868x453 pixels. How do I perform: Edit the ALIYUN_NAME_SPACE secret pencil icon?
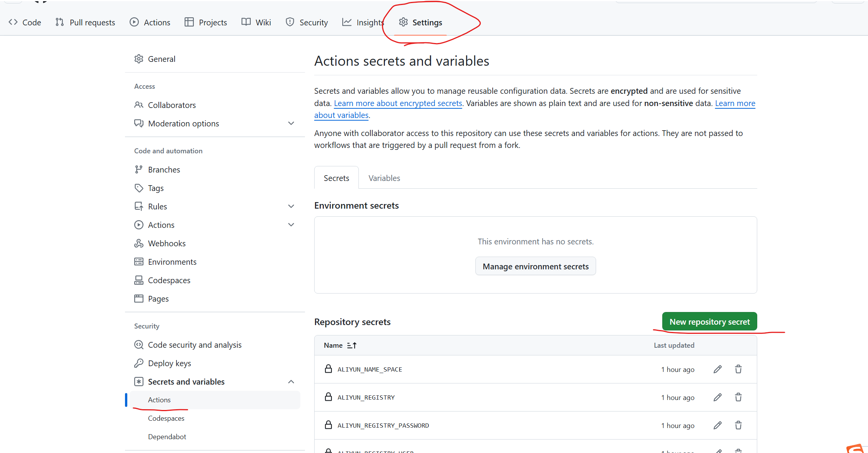point(717,369)
